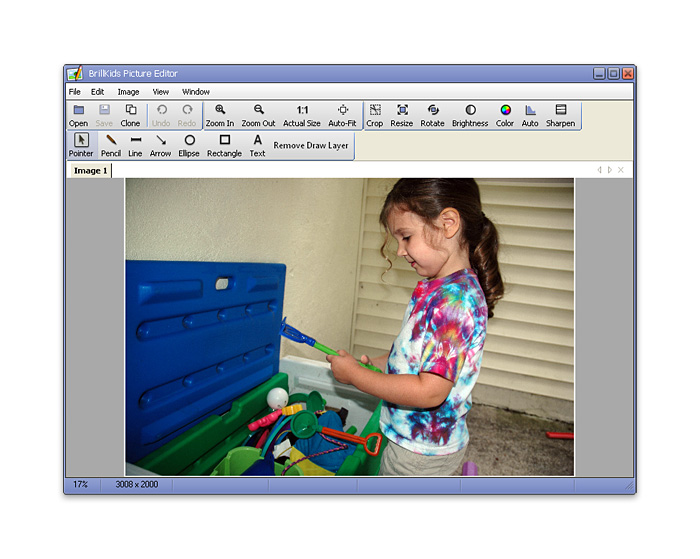Minimize the BrilKids Picture Editor window

tap(599, 74)
